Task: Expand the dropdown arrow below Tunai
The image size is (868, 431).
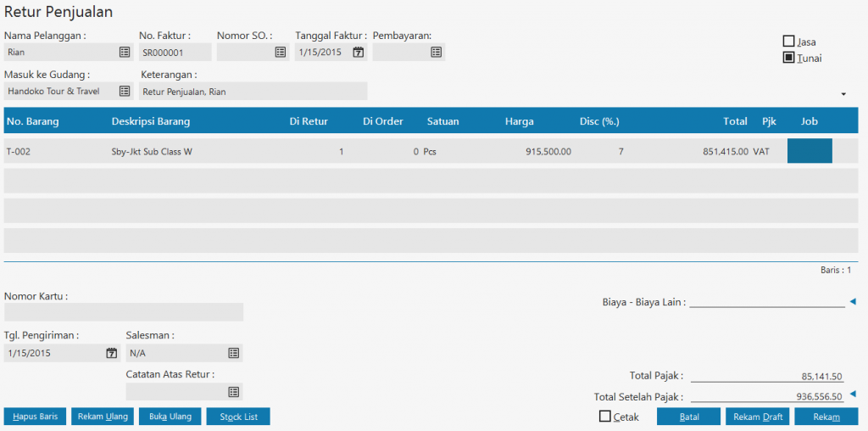Action: click(843, 93)
